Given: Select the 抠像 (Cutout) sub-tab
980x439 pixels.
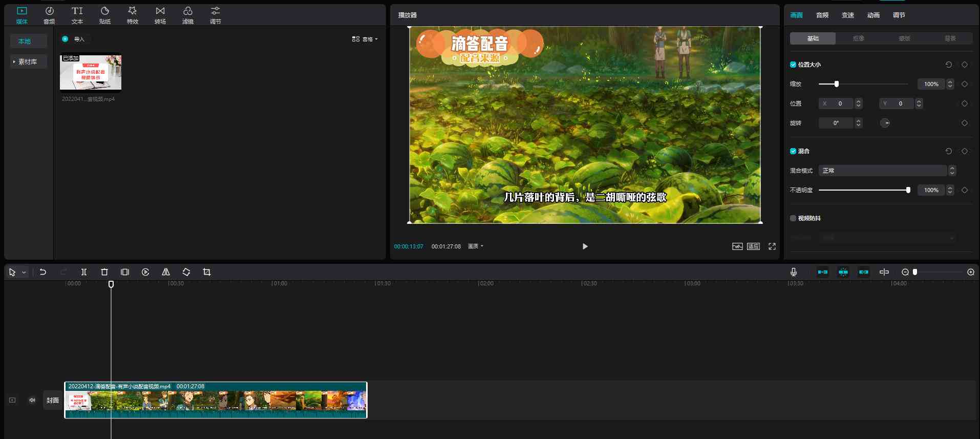Looking at the screenshot, I should pyautogui.click(x=859, y=38).
